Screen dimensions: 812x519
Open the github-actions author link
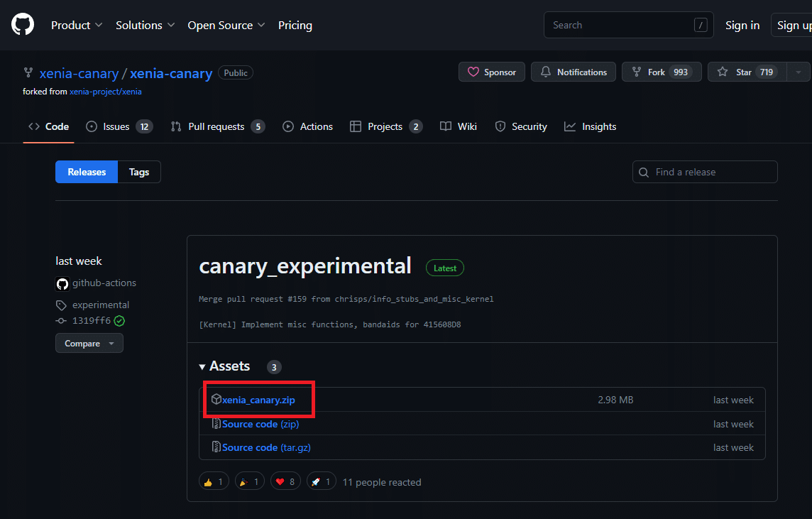click(x=104, y=283)
